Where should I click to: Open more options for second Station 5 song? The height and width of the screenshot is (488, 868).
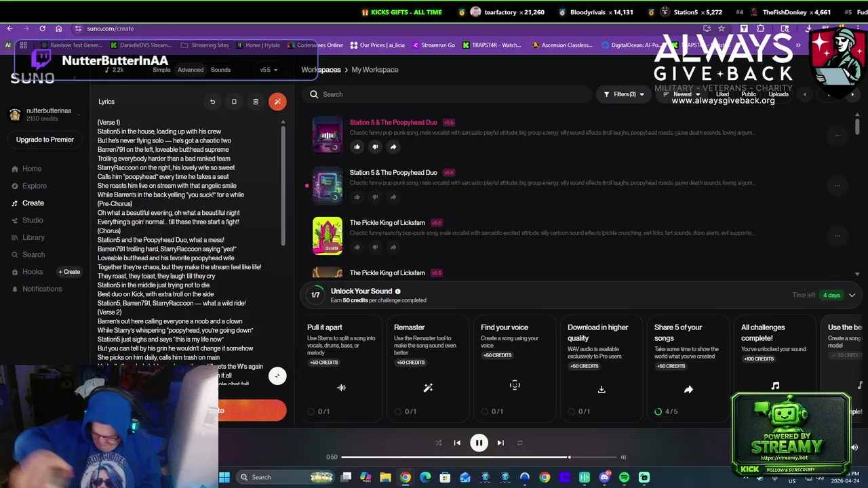point(837,185)
